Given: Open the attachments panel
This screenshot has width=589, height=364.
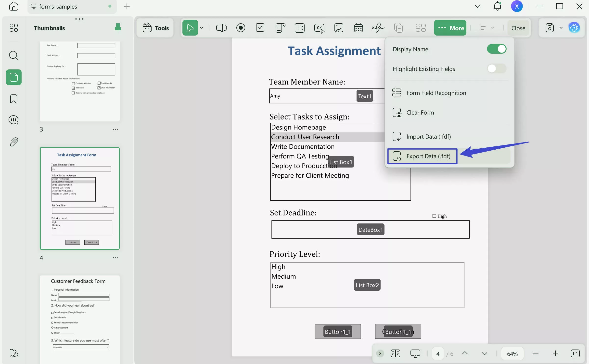Looking at the screenshot, I should point(13,142).
